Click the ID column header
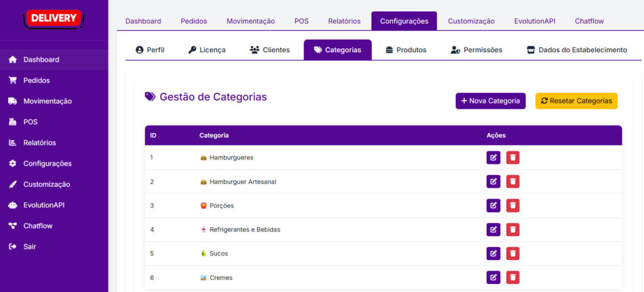The image size is (644, 292). [153, 136]
